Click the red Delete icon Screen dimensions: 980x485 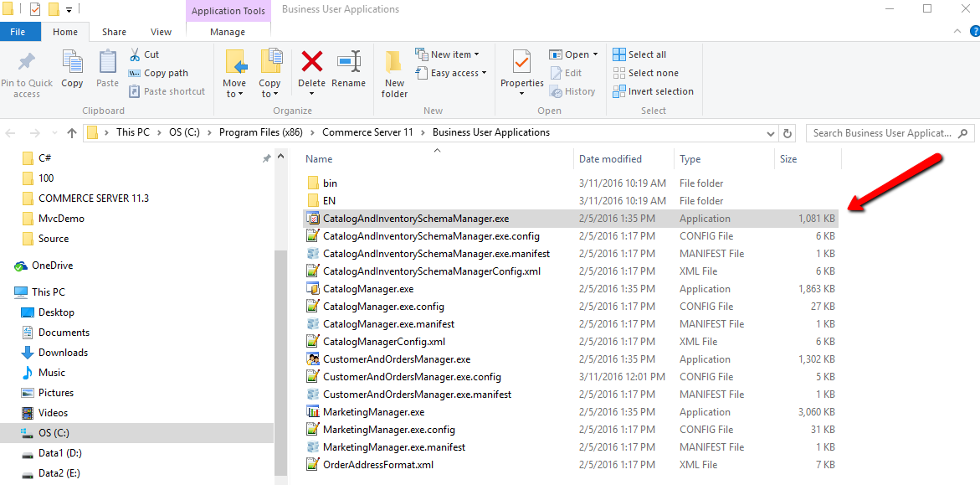click(x=312, y=61)
